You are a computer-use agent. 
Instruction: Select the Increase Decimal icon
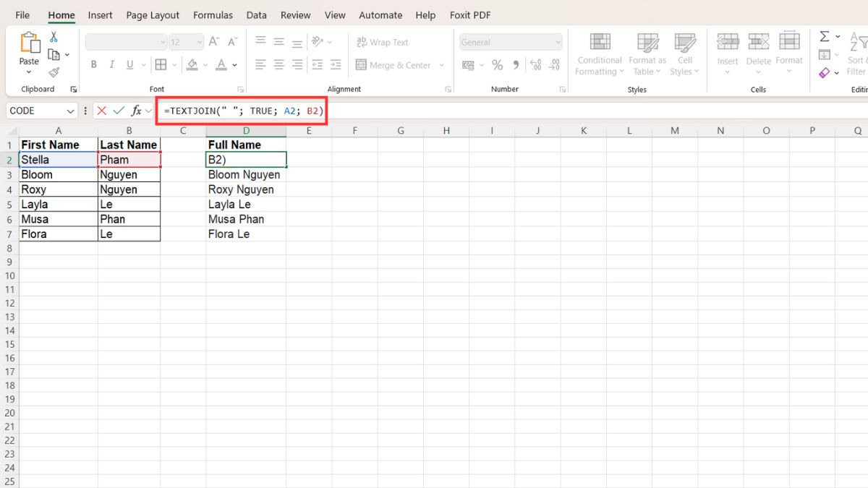(535, 64)
